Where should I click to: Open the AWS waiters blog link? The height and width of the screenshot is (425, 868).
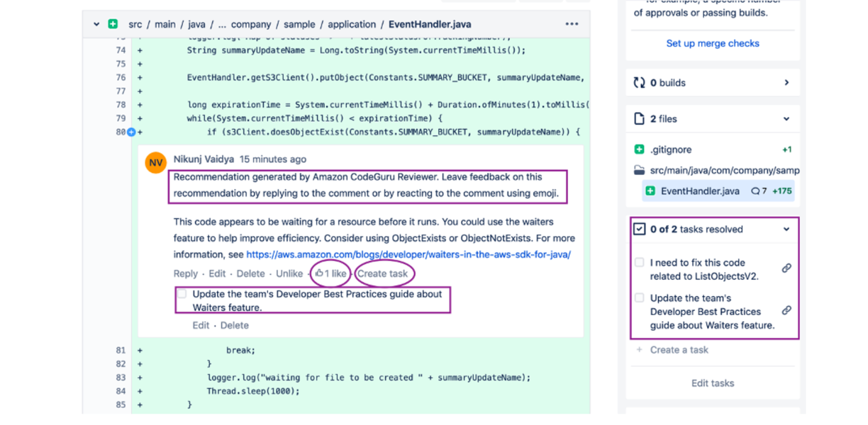point(408,254)
